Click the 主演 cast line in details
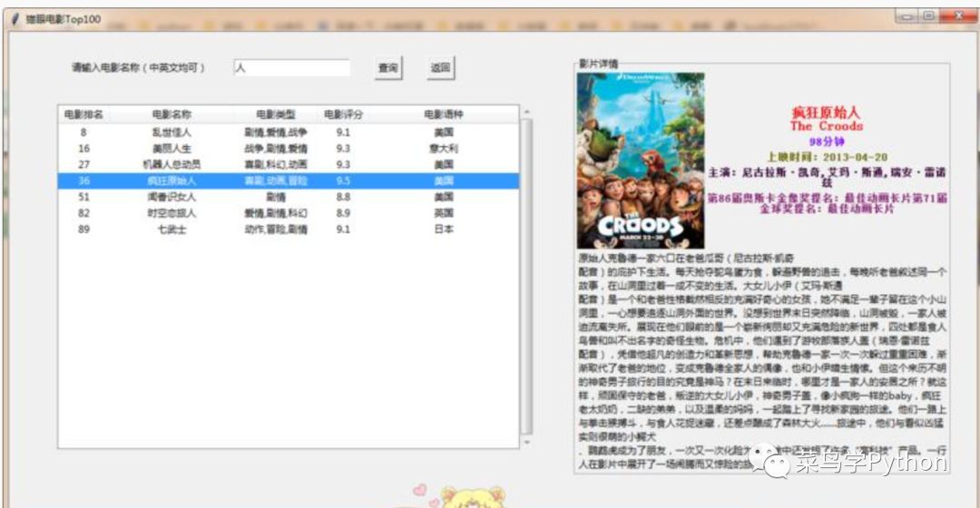This screenshot has width=980, height=508. [x=827, y=177]
